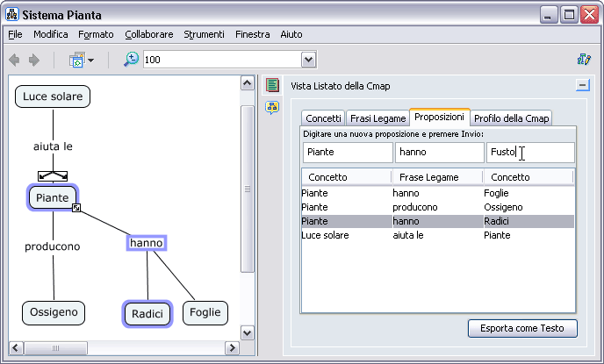Click Esporta come Testo button
The image size is (604, 364).
tap(522, 329)
